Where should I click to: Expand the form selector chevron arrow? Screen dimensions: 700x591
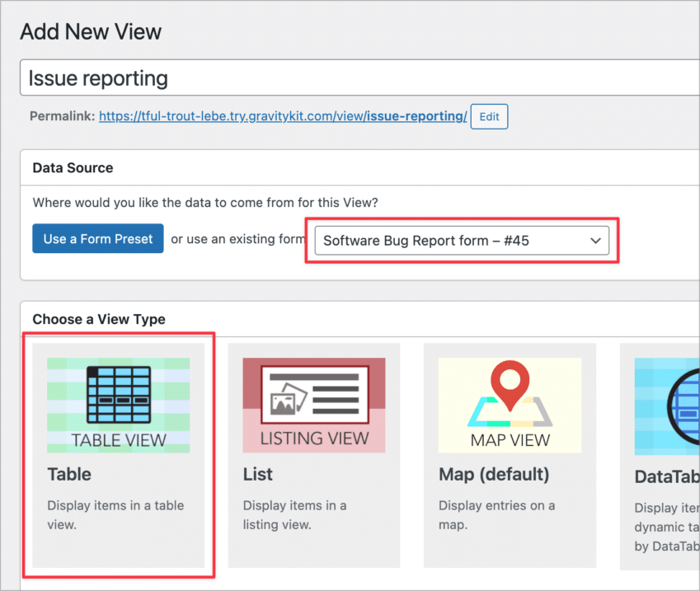click(595, 240)
